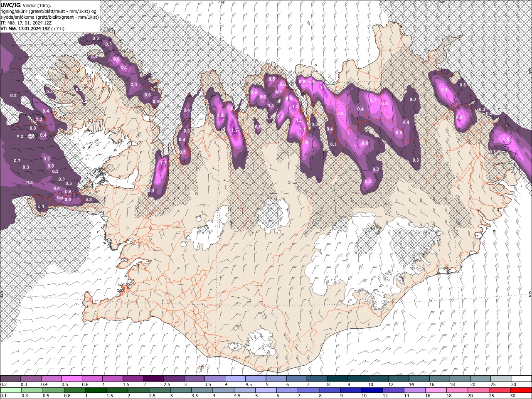532x399 pixels.
Task: Click the 7–8 blue swatch in lower legend row
Action: 308,390
